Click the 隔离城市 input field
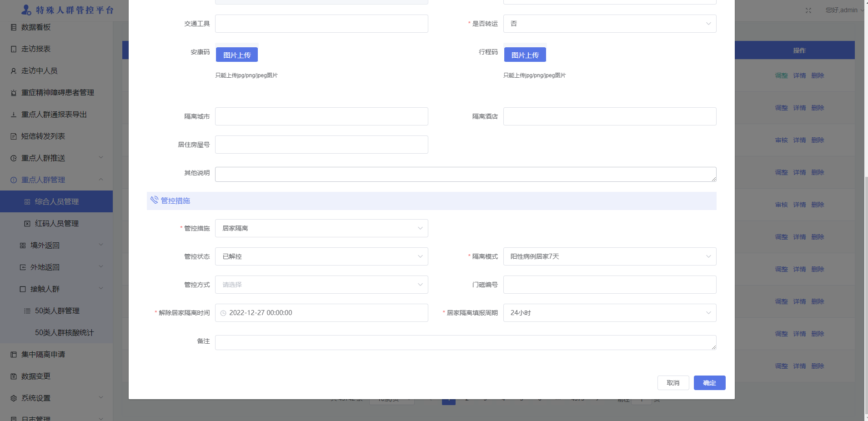This screenshot has height=421, width=868. tap(321, 116)
